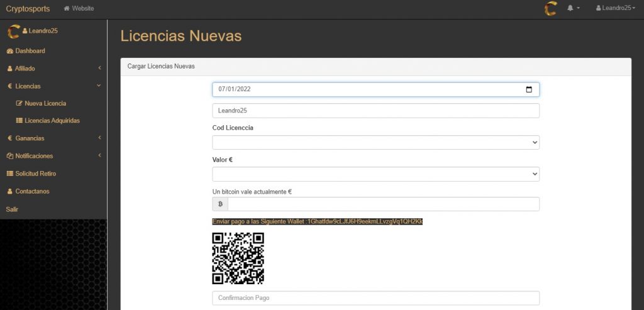The image size is (644, 310).
Task: Click the sidebar profile logo next to Leandro25
Action: tap(13, 31)
